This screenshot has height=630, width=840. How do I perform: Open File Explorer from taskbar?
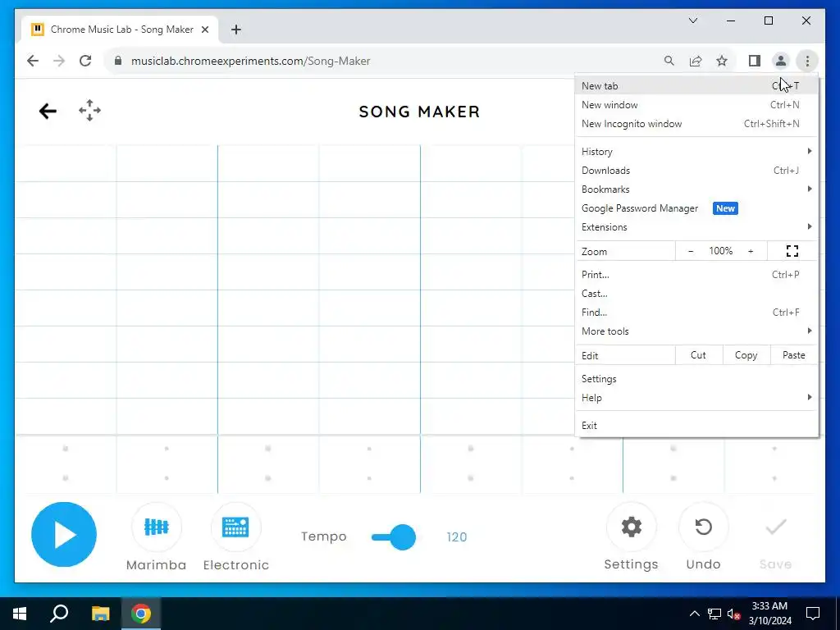[x=100, y=614]
